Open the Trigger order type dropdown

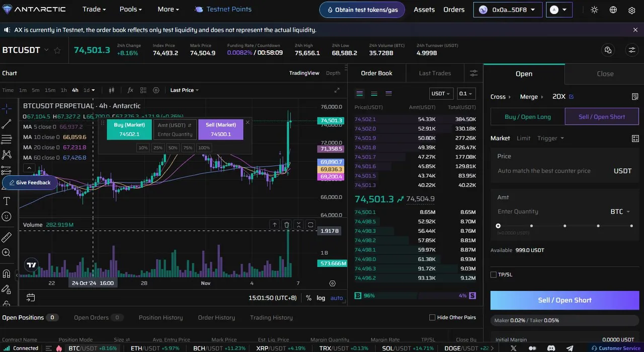(x=551, y=138)
